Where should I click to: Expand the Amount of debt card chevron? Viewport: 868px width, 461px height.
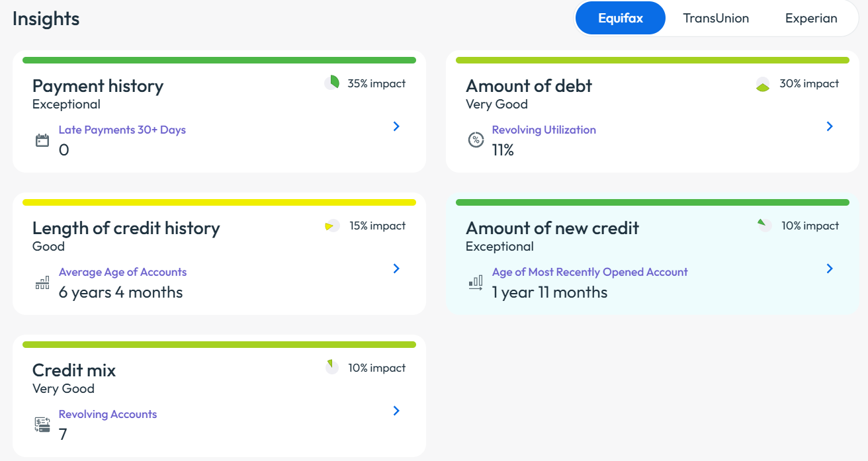coord(830,126)
